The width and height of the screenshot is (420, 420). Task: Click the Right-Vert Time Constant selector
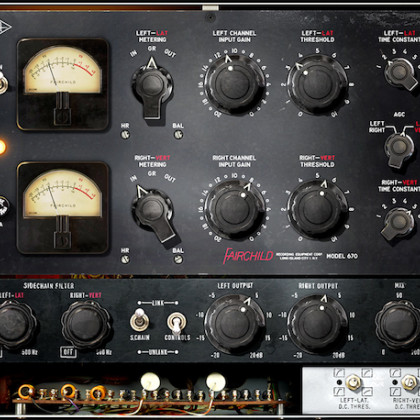click(x=398, y=223)
